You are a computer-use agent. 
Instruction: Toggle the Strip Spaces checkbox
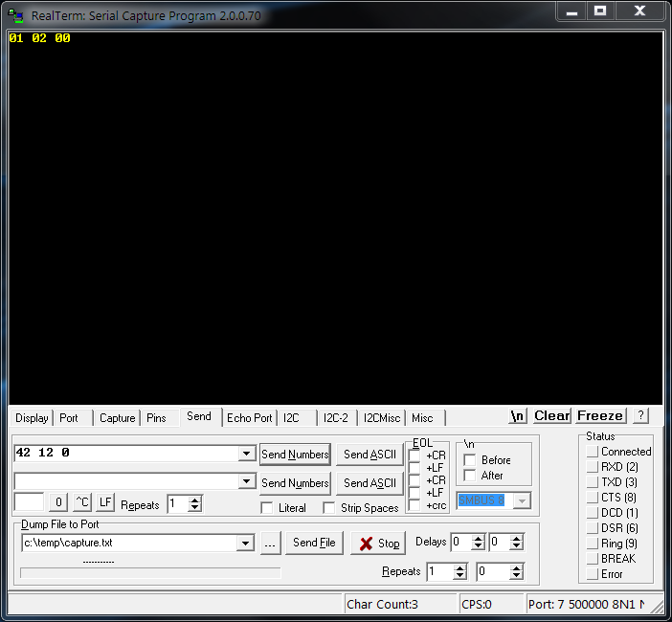click(329, 508)
